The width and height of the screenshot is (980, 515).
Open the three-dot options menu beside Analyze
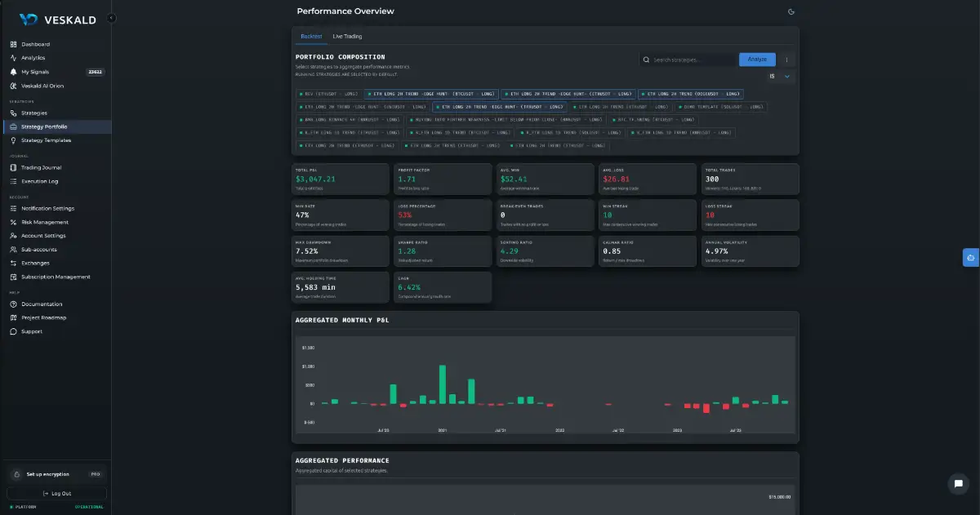click(x=787, y=60)
